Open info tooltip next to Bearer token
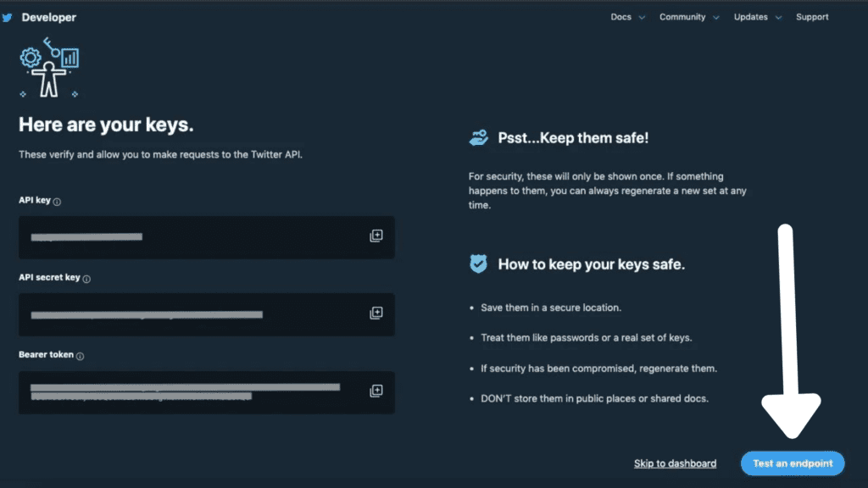 [80, 357]
